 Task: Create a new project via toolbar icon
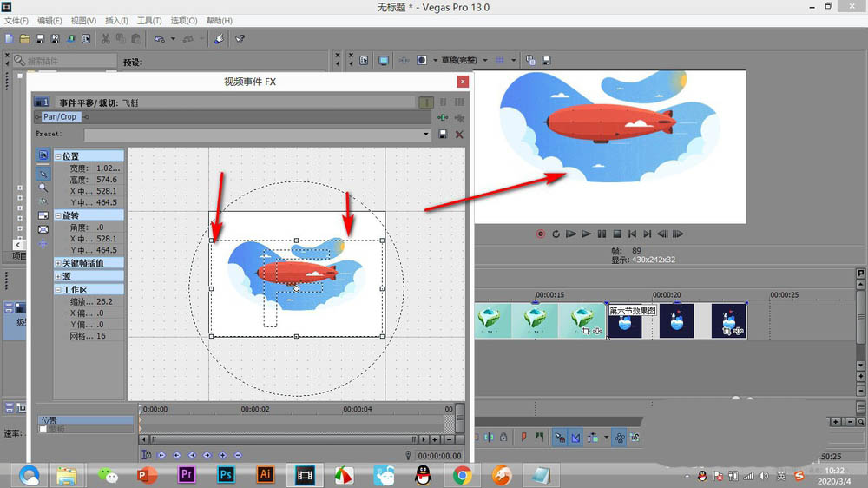[10, 39]
